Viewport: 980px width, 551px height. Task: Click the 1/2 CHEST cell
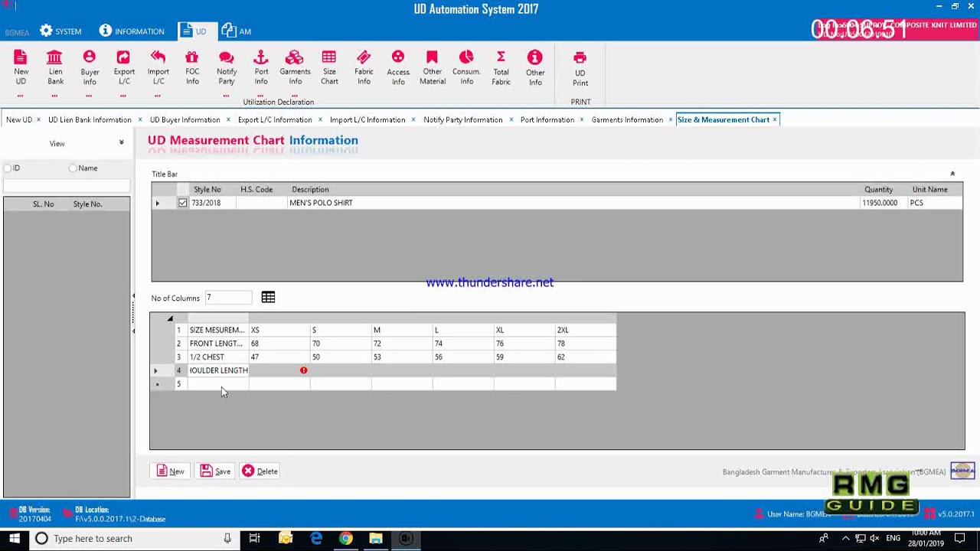[x=218, y=357]
